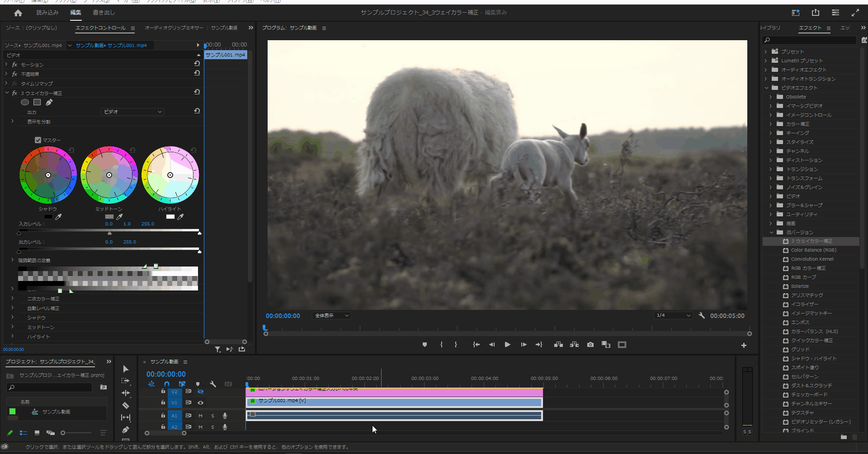
Task: Pick the free draw bezier mask pen
Action: (x=49, y=102)
